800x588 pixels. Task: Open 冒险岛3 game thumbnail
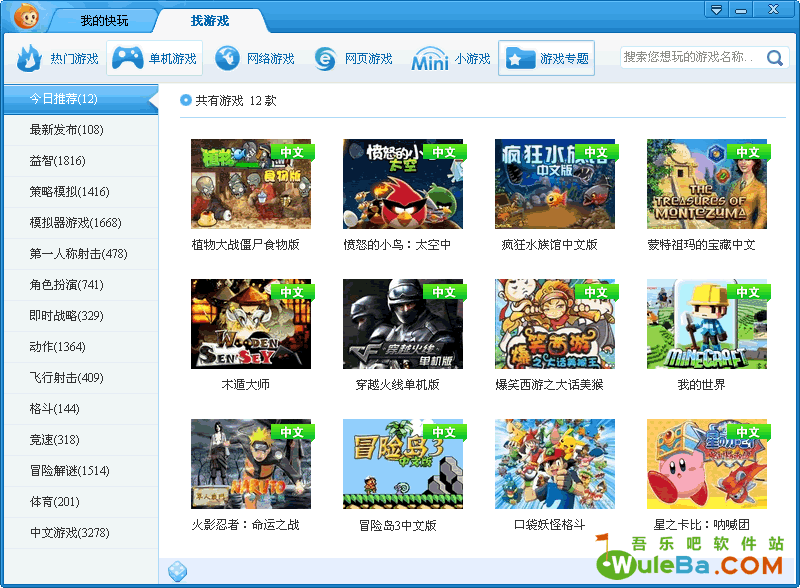[x=403, y=464]
